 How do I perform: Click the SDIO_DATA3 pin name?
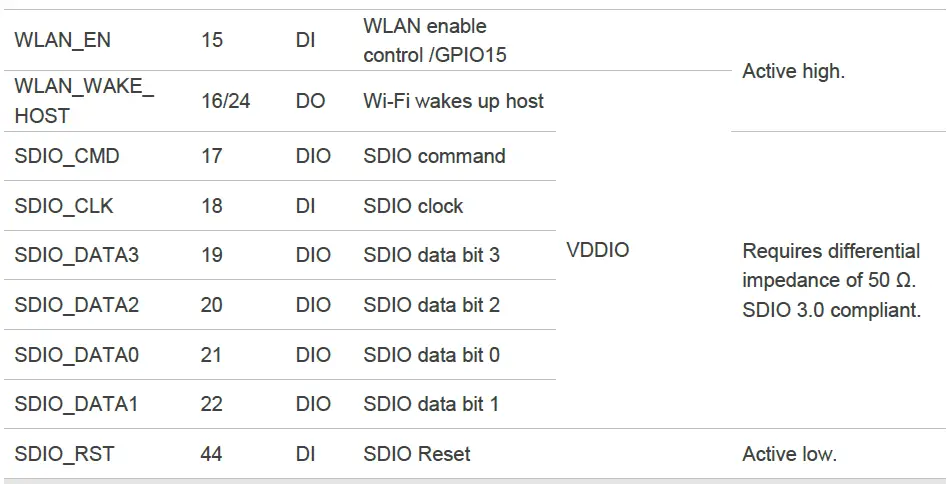[x=77, y=255]
